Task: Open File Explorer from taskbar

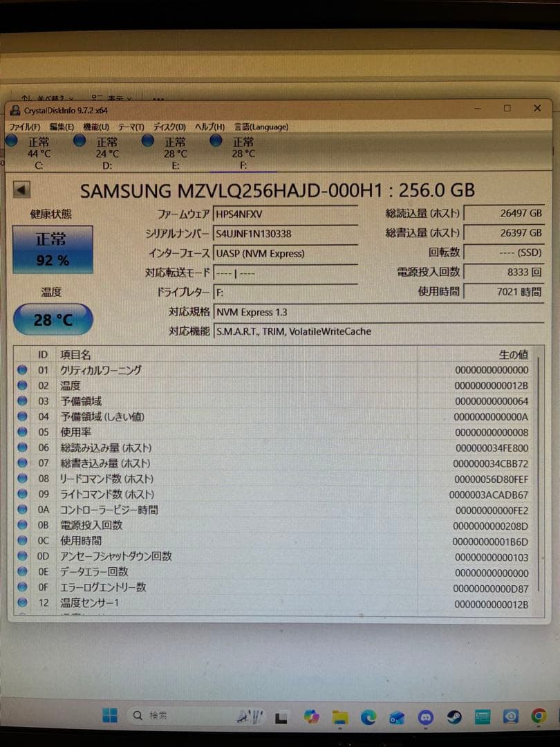Action: [x=340, y=717]
